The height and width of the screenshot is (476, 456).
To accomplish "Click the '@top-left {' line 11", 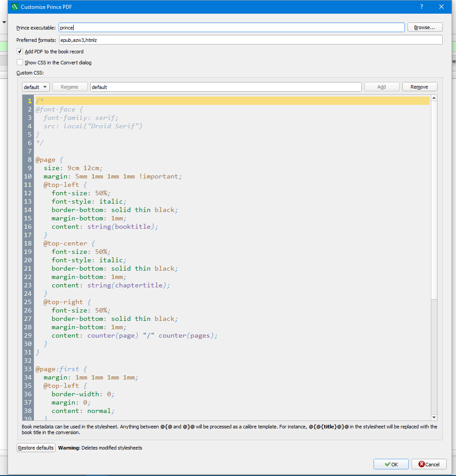I will (x=65, y=185).
